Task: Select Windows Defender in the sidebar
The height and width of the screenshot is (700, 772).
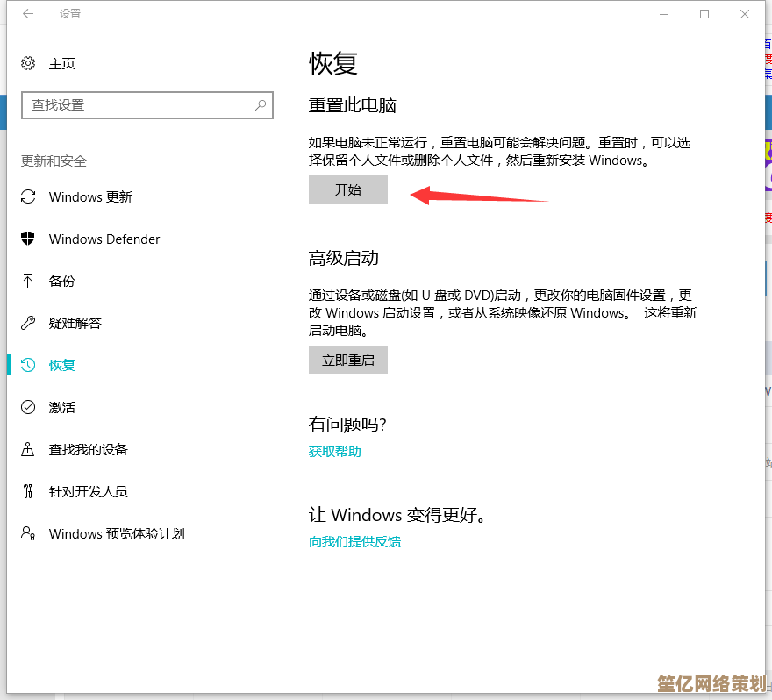Action: pos(104,239)
